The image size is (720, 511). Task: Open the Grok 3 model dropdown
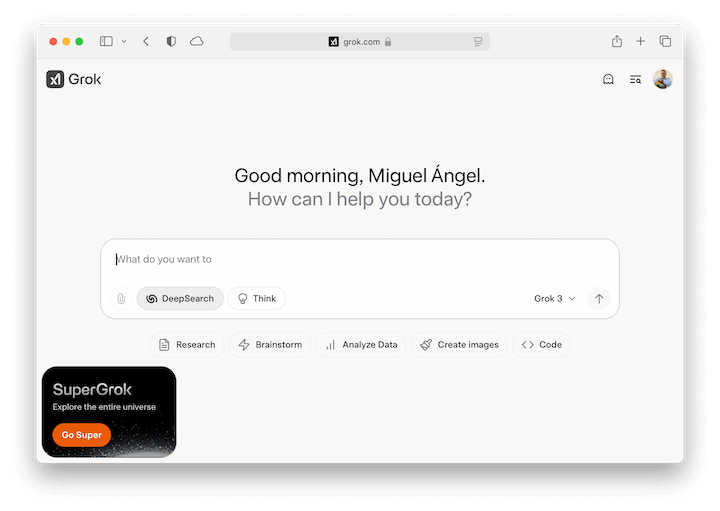554,298
